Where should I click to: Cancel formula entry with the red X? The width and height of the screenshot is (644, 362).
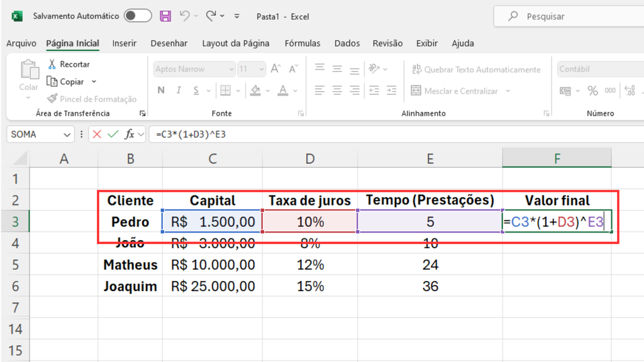(97, 134)
